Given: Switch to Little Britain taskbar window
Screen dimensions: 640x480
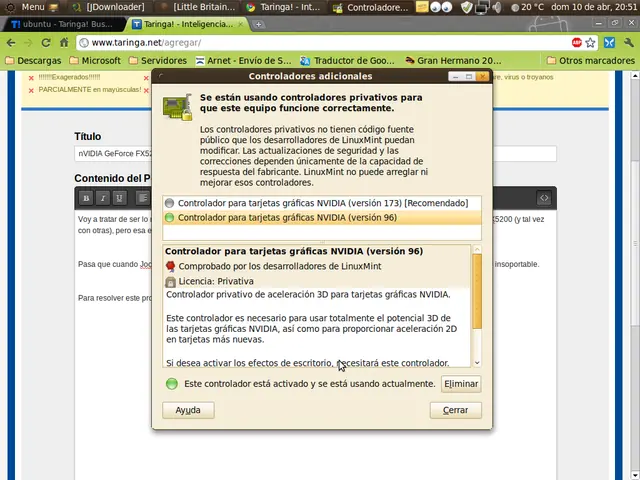Looking at the screenshot, I should 198,7.
